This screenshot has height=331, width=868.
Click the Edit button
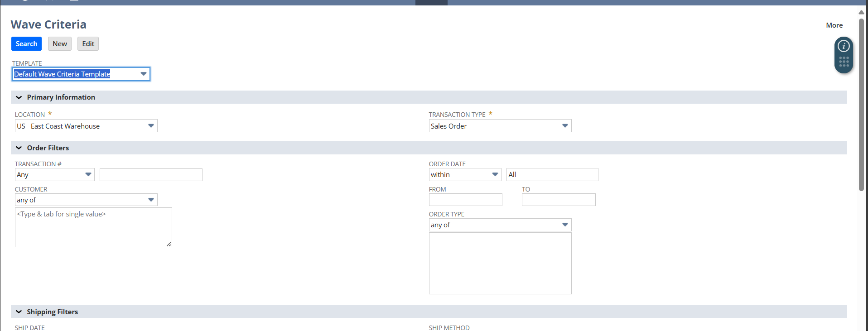pyautogui.click(x=88, y=44)
